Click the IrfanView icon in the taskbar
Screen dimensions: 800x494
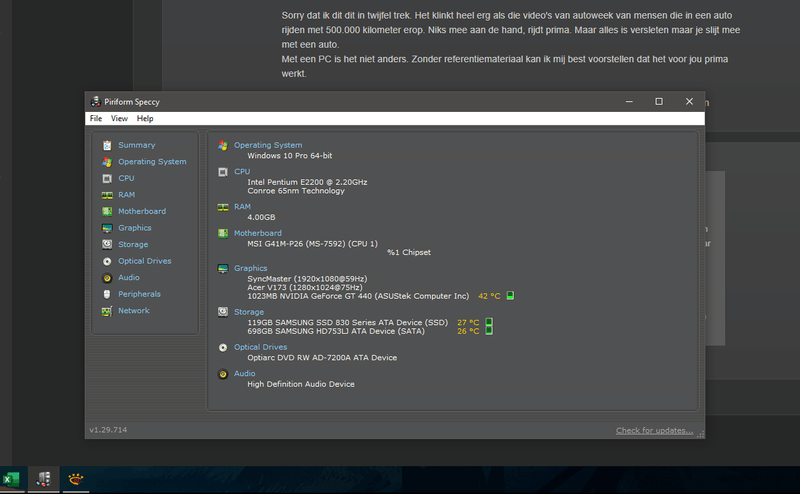click(x=76, y=479)
